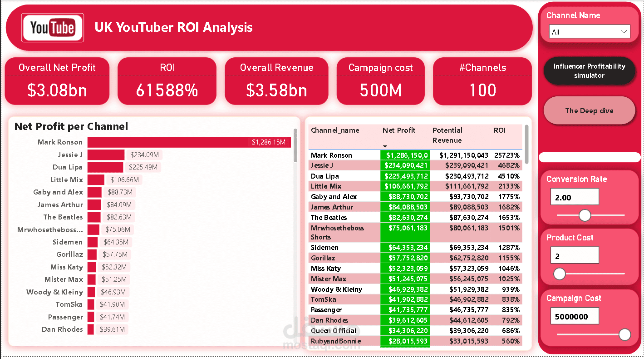Viewport: 644px width, 359px height.
Task: Click the bar chart's vertical scrollbar
Action: (295, 145)
